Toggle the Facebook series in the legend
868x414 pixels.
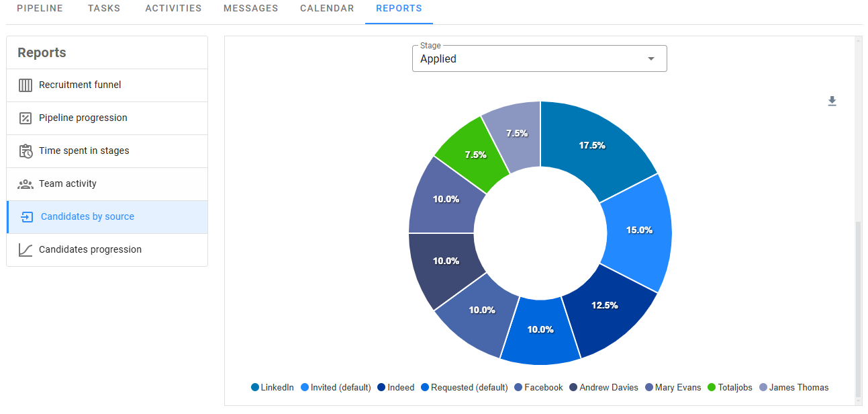coord(538,387)
